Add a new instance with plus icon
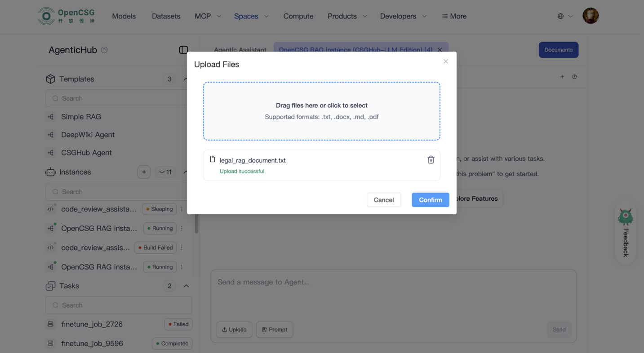Image resolution: width=644 pixels, height=353 pixels. [x=144, y=172]
